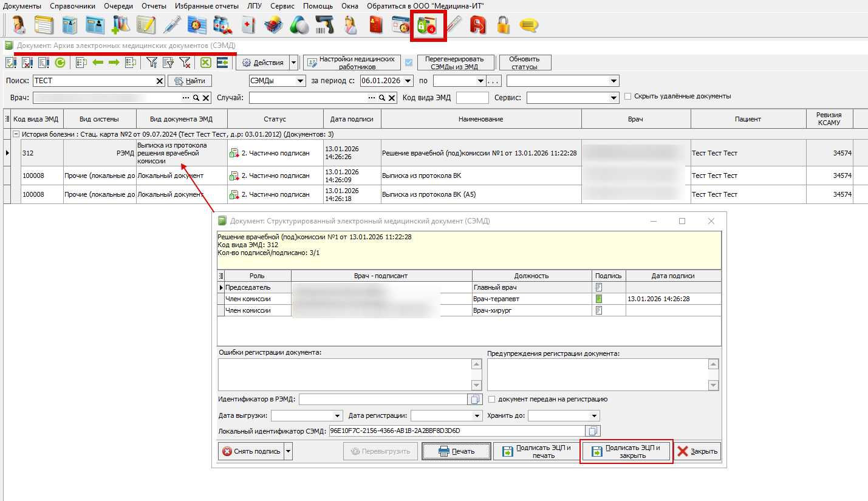
Task: Copy the local SEMD identifier
Action: coord(593,431)
